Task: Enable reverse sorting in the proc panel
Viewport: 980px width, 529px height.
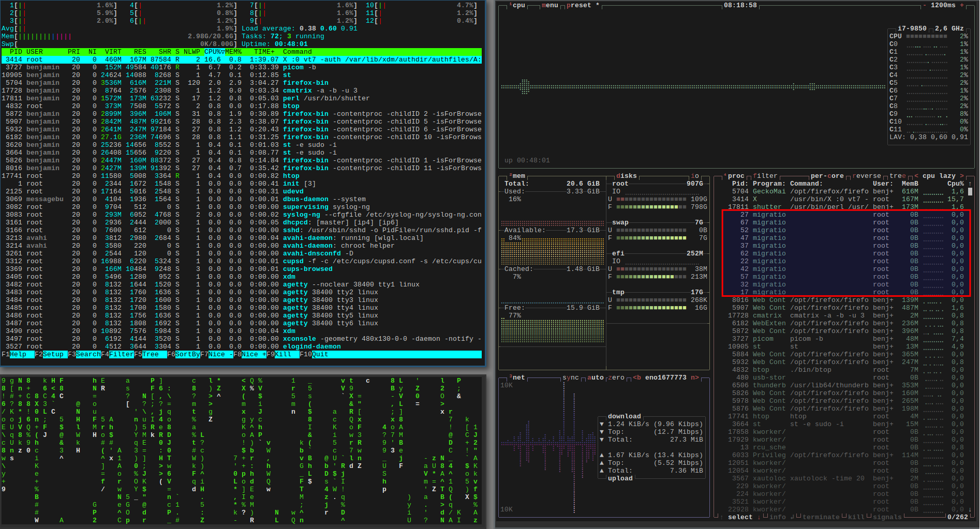Action: tap(866, 175)
